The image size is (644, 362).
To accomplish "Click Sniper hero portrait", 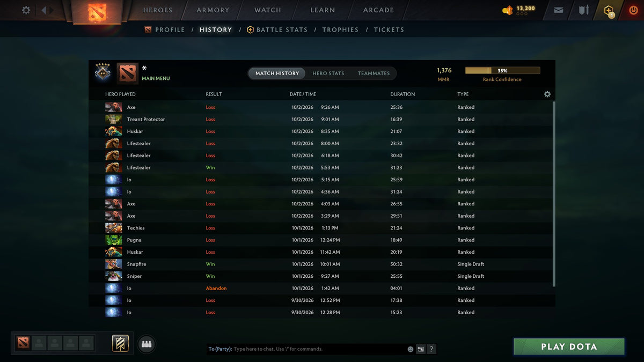I will click(113, 276).
